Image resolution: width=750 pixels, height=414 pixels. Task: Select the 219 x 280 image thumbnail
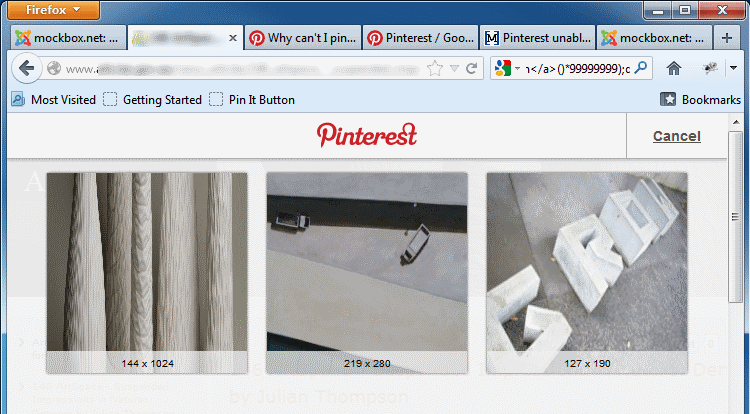[367, 272]
